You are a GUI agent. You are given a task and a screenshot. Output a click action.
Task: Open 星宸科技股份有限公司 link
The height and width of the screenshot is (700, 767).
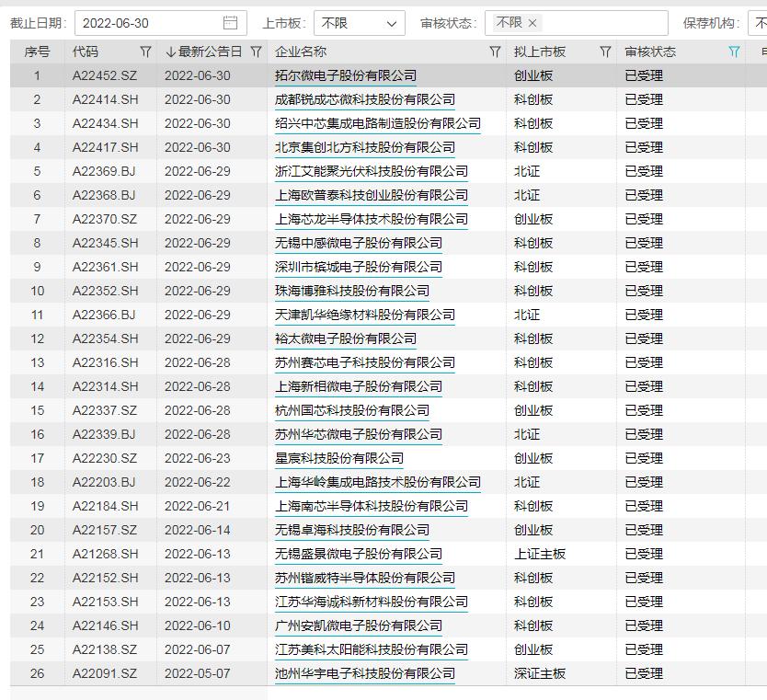[x=339, y=459]
